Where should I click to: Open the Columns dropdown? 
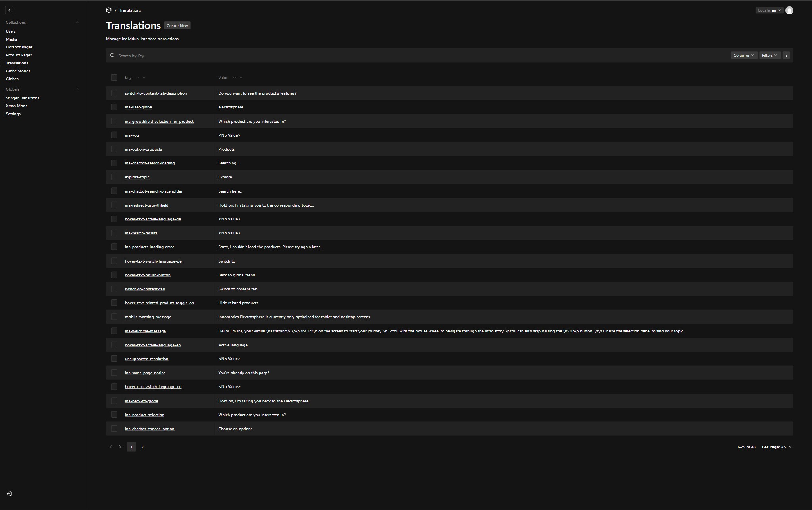coord(744,55)
